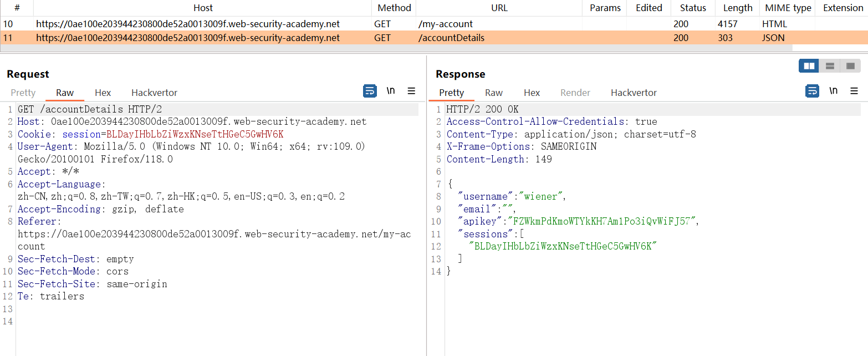The height and width of the screenshot is (356, 868).
Task: Show non-printable characters in Response panel
Action: coord(833,91)
